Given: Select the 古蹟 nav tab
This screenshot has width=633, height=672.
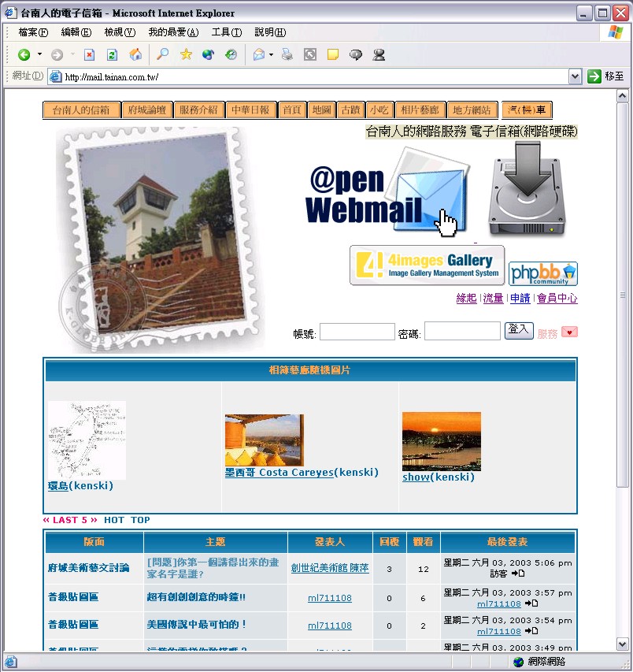Looking at the screenshot, I should tap(351, 110).
